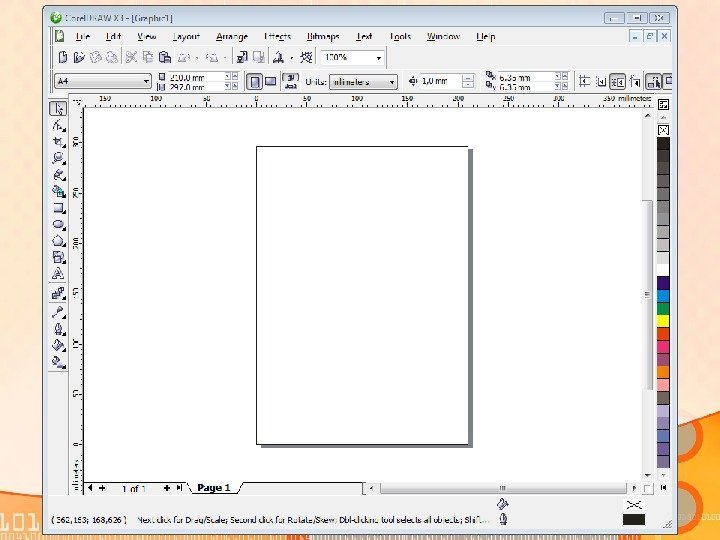Click the page width 210,0 mm field

(196, 77)
